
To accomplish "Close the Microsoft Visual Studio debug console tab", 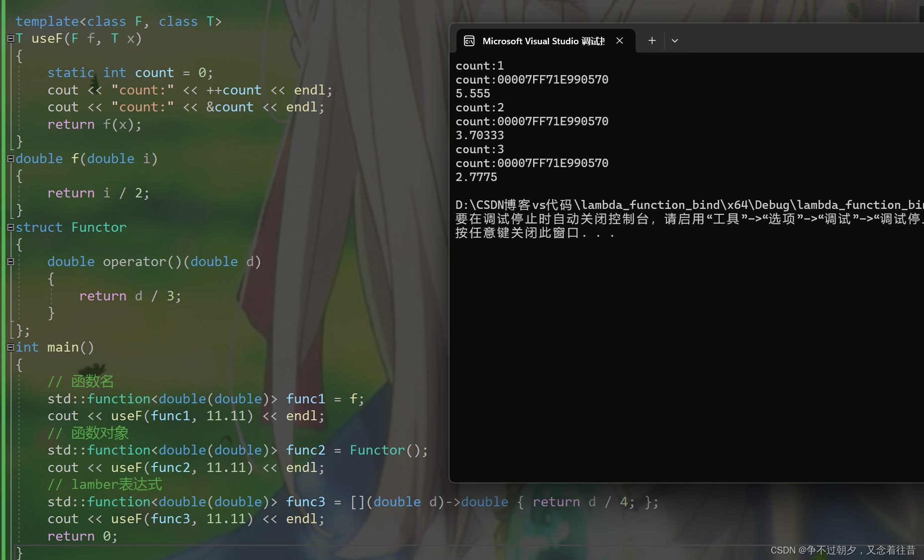I will [620, 41].
